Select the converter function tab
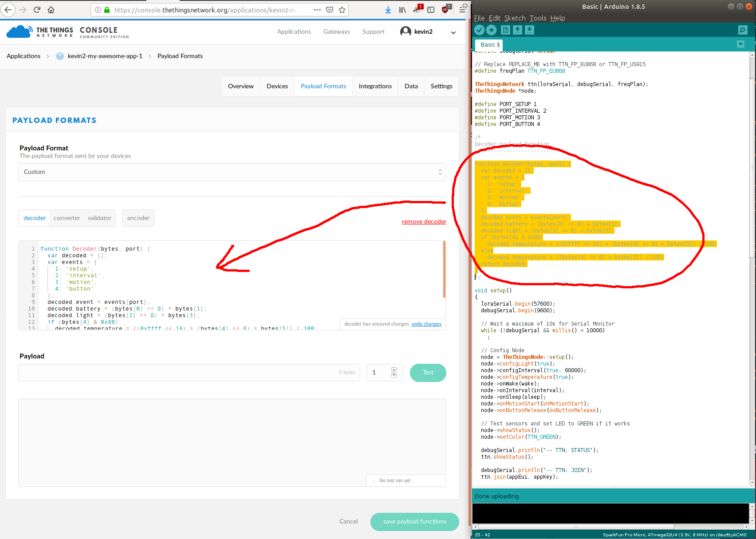The height and width of the screenshot is (539, 756). [x=67, y=218]
